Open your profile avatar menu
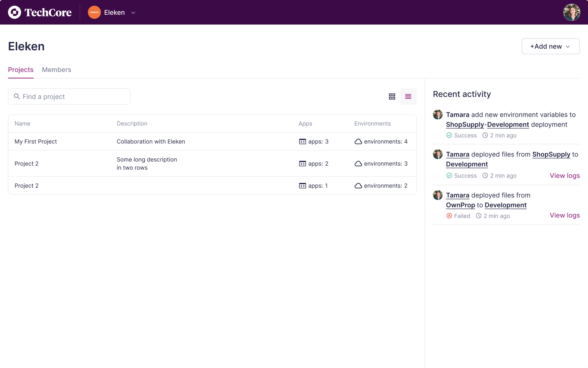588x368 pixels. click(571, 12)
